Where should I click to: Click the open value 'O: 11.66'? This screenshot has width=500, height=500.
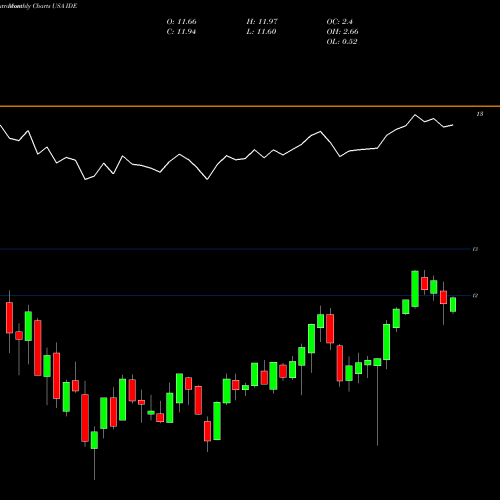(181, 22)
